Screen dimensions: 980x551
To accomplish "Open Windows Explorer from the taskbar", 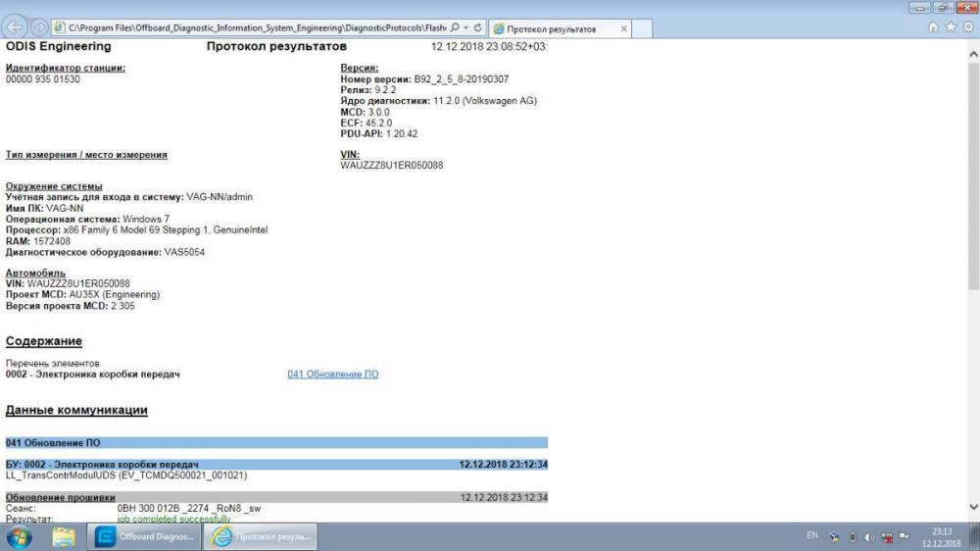I will [x=64, y=536].
